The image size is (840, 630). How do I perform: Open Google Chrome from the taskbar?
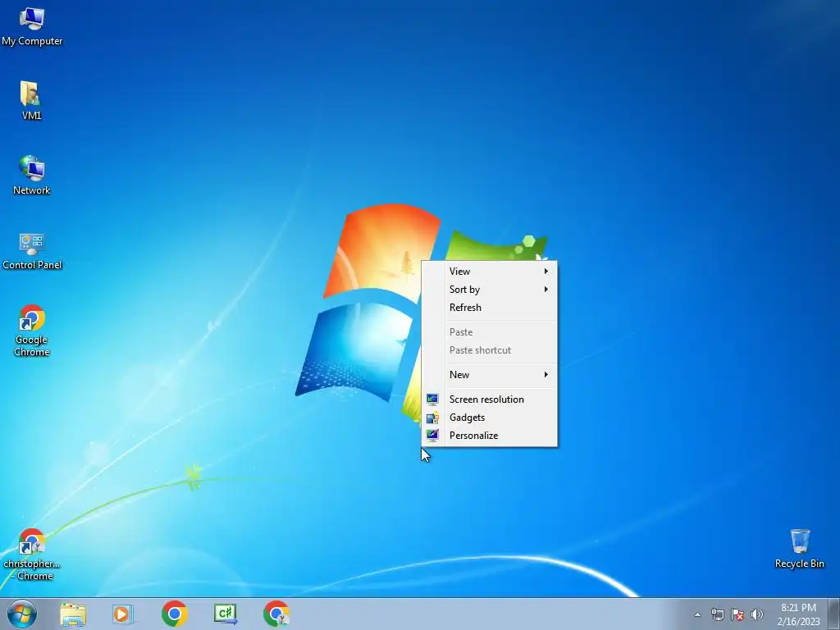coord(174,614)
